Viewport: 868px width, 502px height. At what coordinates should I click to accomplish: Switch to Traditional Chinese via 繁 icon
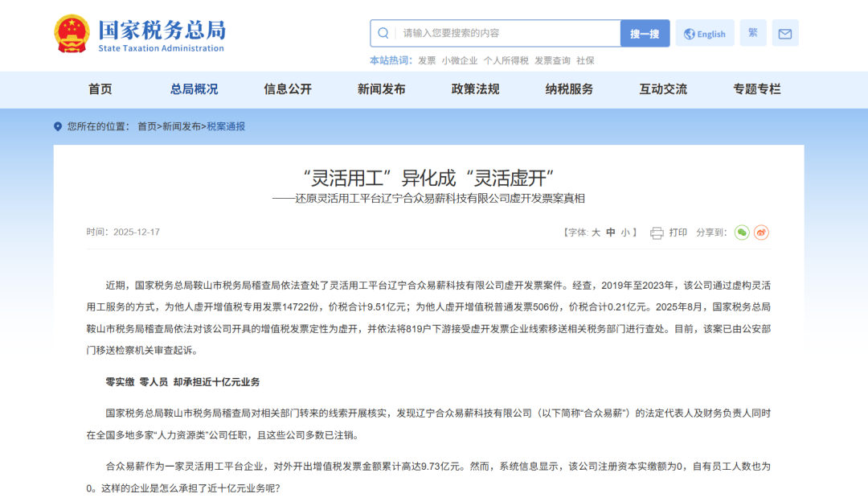coord(752,32)
